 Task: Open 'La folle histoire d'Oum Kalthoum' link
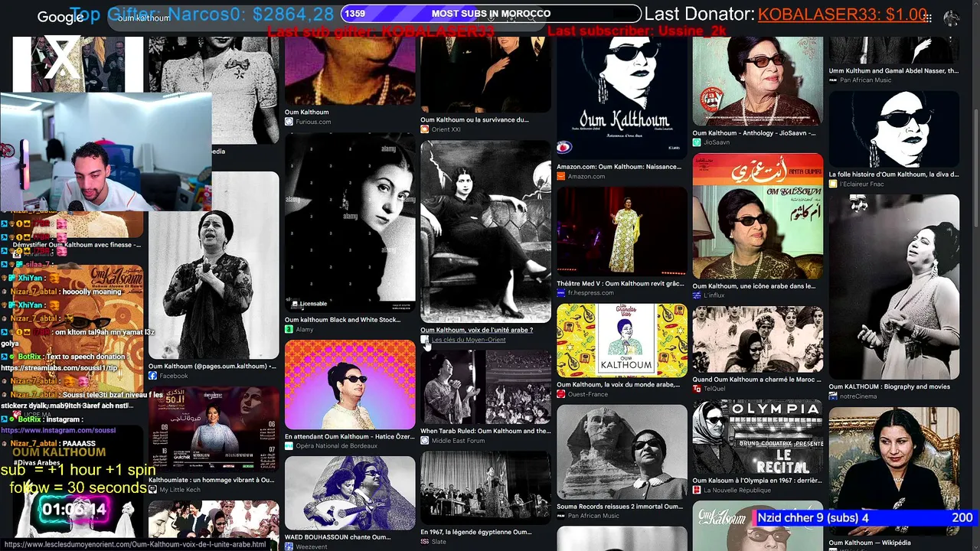tap(893, 174)
